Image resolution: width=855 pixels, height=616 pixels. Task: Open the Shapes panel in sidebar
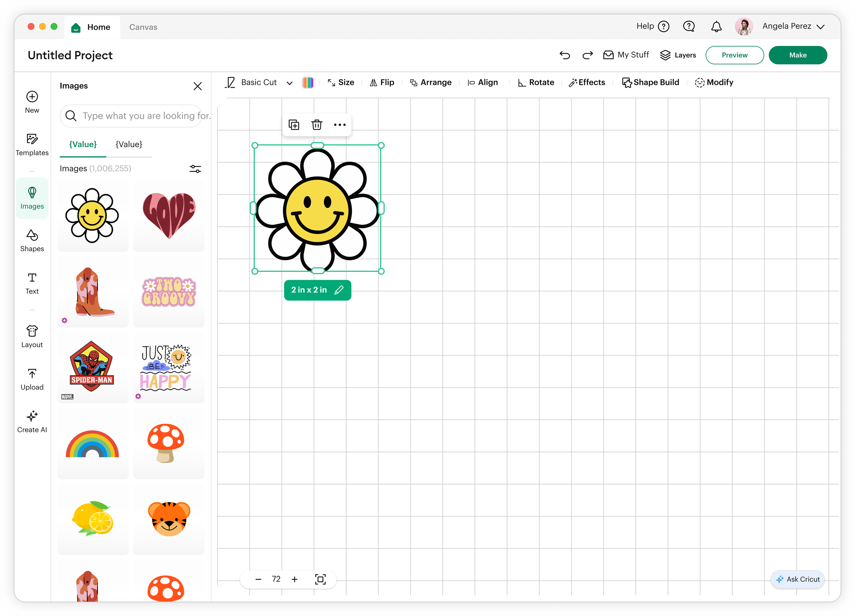(x=32, y=240)
